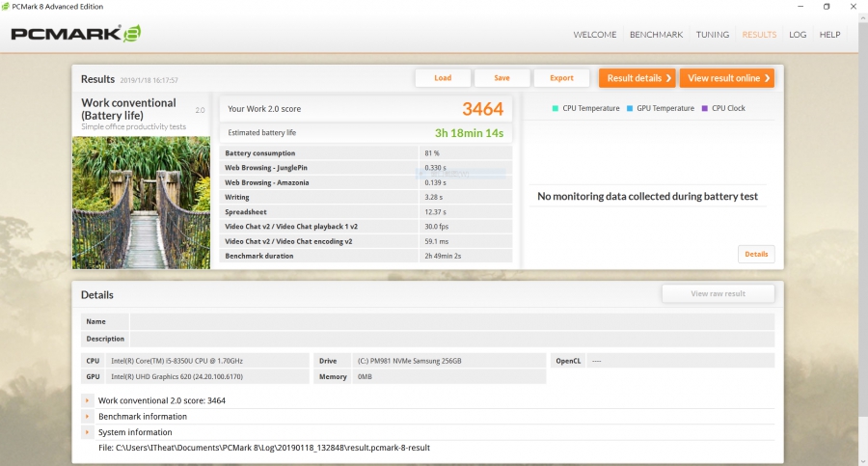Click Video Chat playback 1 v2 row

pos(366,227)
